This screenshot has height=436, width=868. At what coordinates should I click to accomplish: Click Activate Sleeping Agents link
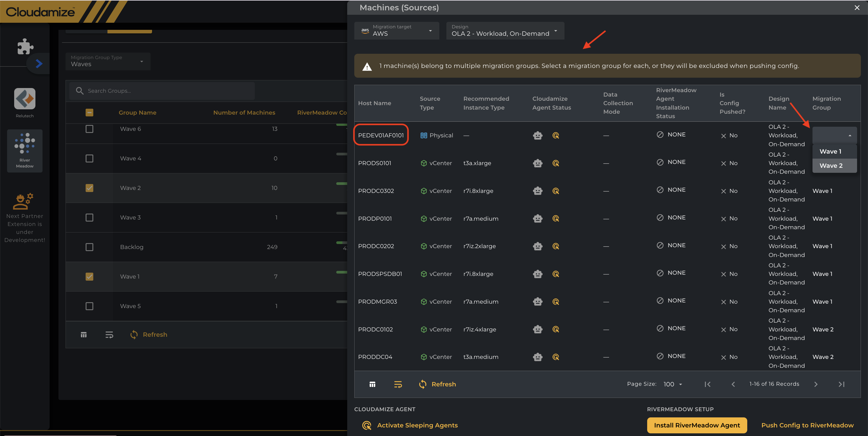pos(410,426)
